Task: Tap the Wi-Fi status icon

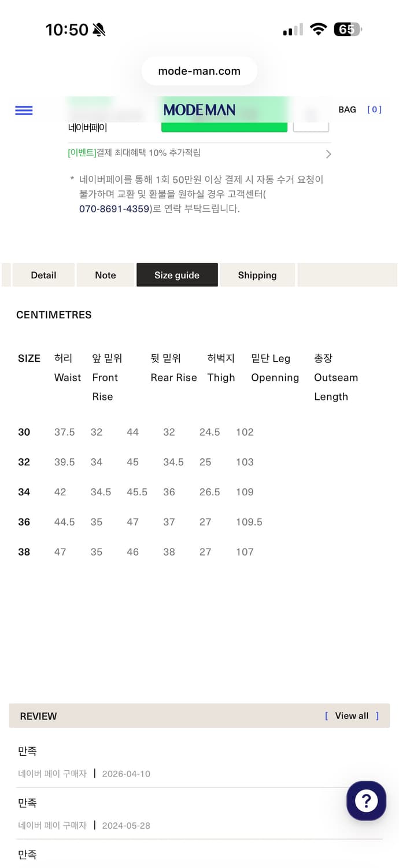Action: [x=318, y=30]
